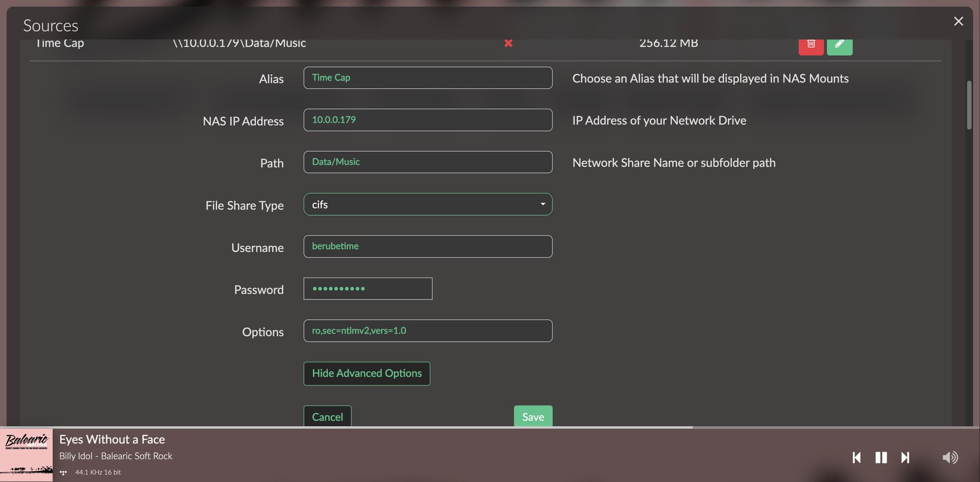Screen dimensions: 980x482
Task: Save the NAS source settings
Action: 533,417
